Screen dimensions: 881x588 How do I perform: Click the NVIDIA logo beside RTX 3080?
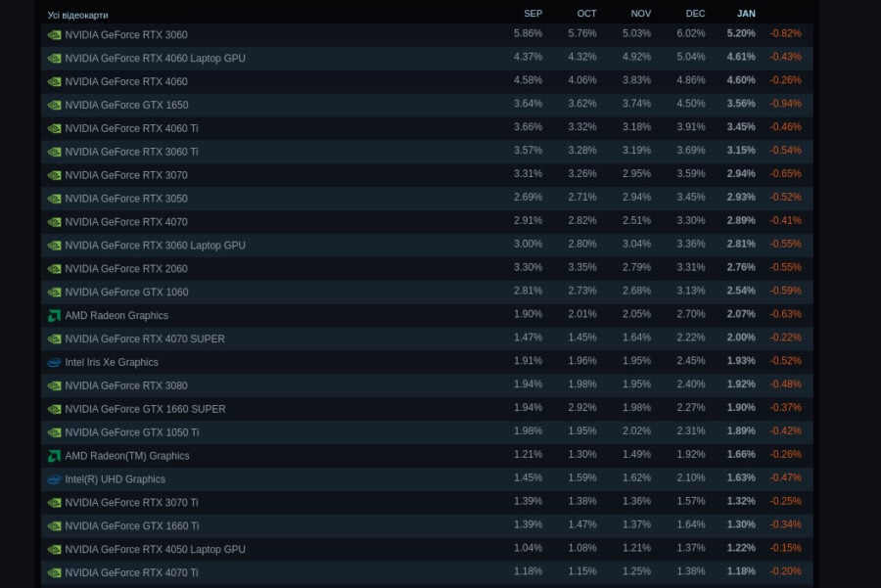(x=55, y=385)
